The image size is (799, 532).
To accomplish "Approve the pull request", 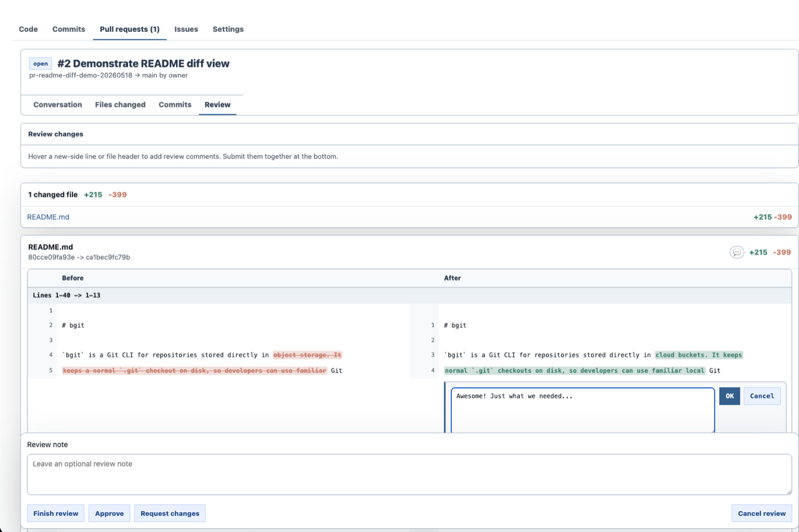I will (109, 513).
